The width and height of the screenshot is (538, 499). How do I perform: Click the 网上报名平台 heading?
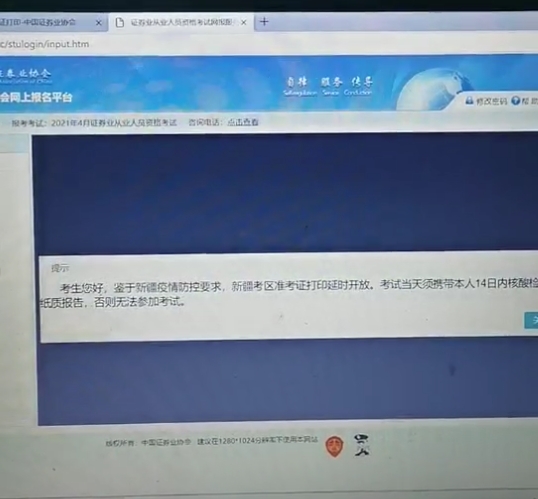pos(36,97)
